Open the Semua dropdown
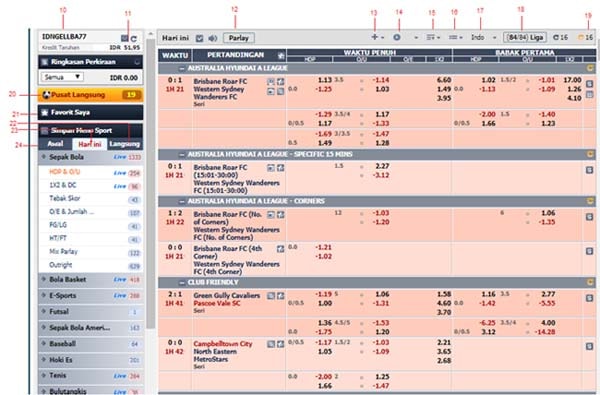Screen dimensions: 600x395 (x=62, y=77)
